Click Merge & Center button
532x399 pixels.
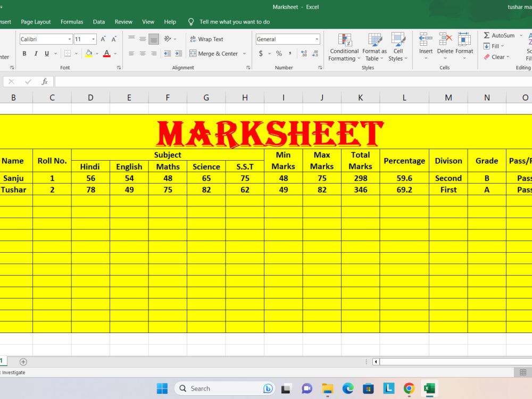pyautogui.click(x=214, y=54)
